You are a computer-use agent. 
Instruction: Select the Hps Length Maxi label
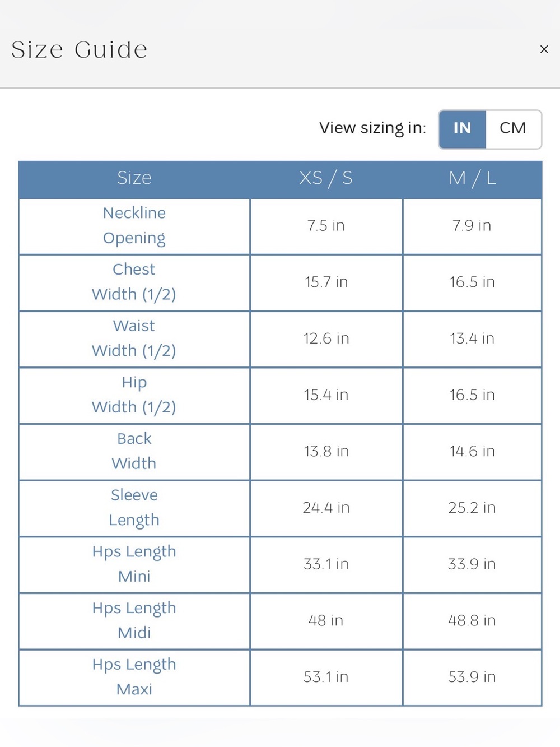(134, 678)
